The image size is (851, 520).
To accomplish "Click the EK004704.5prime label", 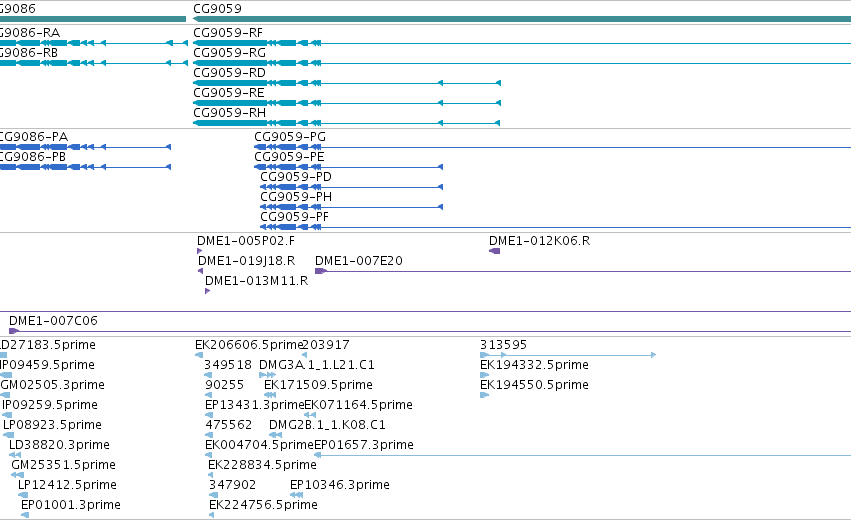I will click(x=259, y=445).
